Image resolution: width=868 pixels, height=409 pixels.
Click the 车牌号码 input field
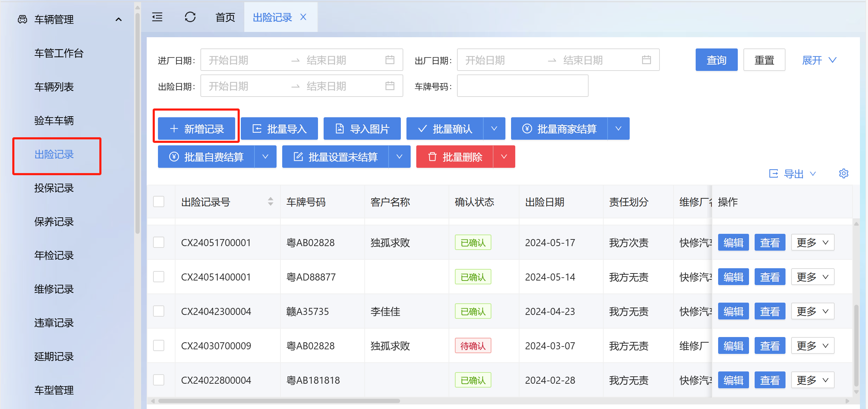(x=522, y=86)
